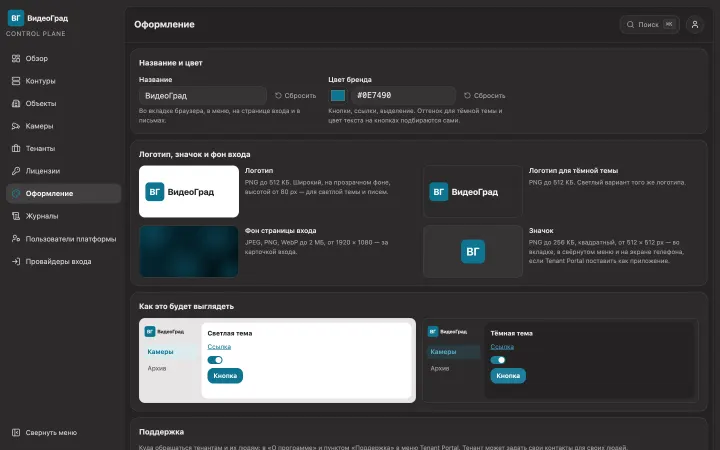
Task: Open Пользователи платформы
Action: click(63, 239)
